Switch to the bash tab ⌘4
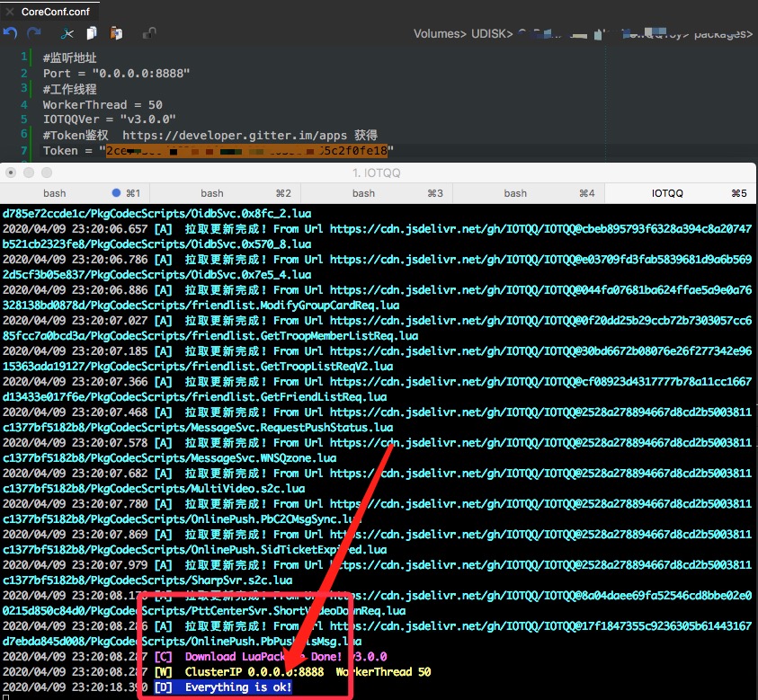 529,193
